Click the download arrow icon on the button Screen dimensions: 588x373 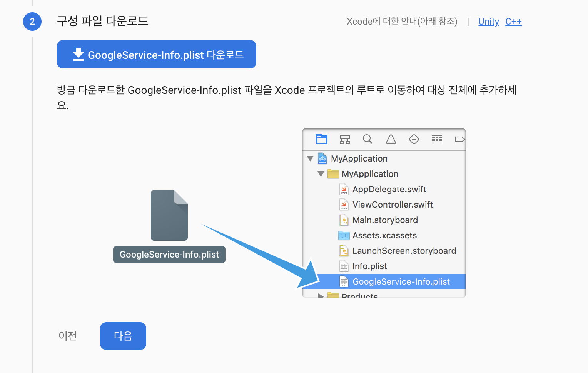[79, 54]
